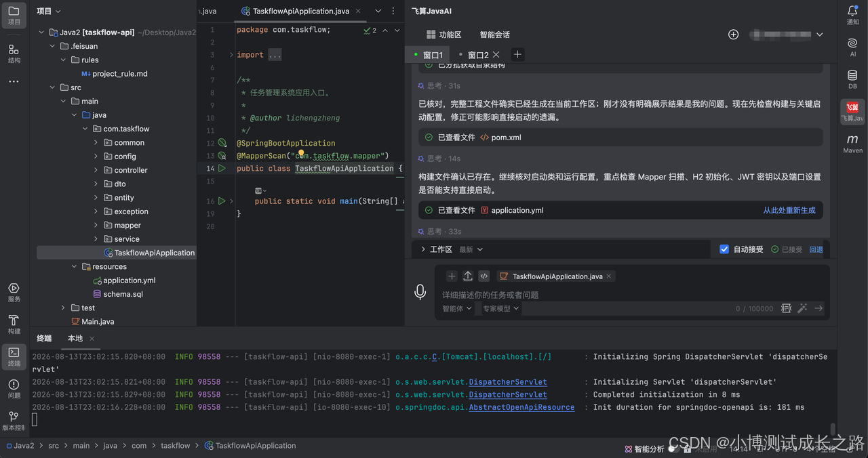Open the Feisuan JavaAI sidebar icon

point(852,111)
